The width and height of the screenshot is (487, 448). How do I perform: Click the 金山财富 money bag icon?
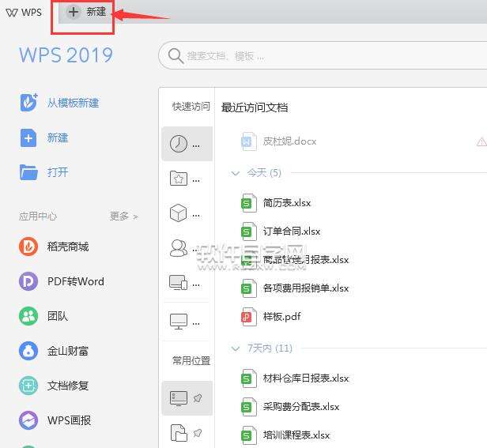(x=28, y=351)
